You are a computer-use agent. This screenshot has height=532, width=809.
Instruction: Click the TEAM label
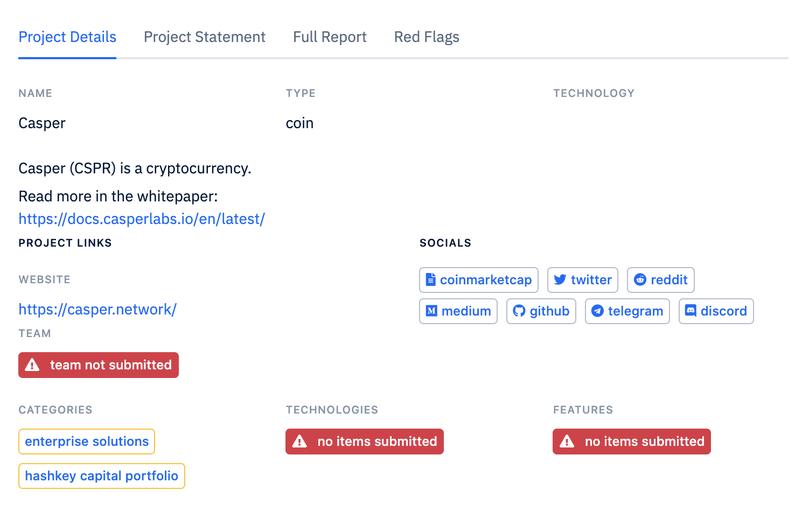click(x=35, y=333)
